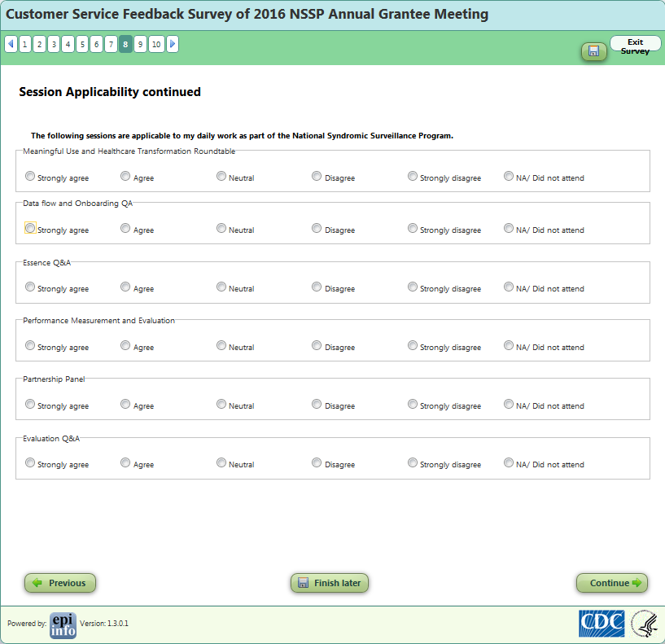Select Agree for Data flow and Onboarding QA
665x644 pixels.
click(x=125, y=228)
